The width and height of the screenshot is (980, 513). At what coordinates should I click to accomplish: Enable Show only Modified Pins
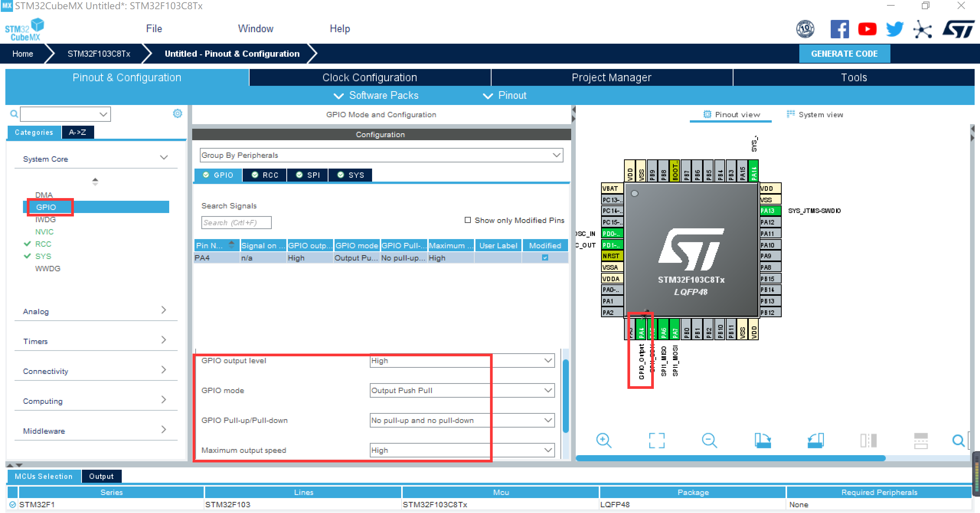pyautogui.click(x=467, y=220)
